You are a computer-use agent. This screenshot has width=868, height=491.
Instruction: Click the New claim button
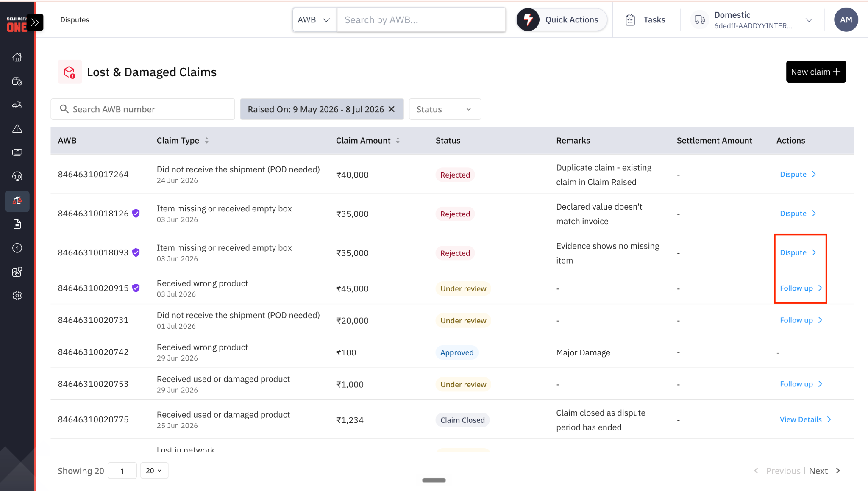point(816,72)
